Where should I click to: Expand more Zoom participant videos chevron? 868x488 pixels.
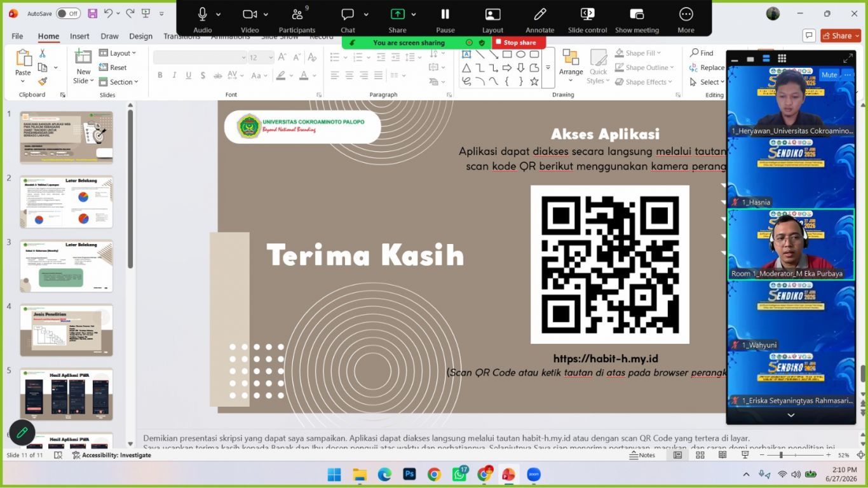point(790,415)
